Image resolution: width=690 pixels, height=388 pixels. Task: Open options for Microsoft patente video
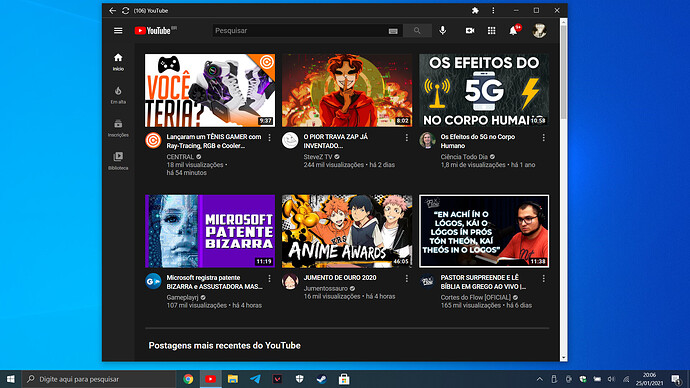pos(270,278)
